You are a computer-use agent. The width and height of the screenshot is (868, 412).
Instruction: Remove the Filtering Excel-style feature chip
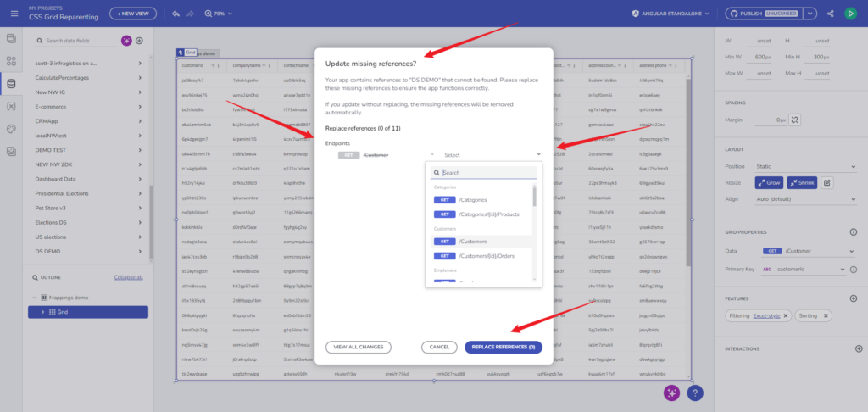pos(786,315)
